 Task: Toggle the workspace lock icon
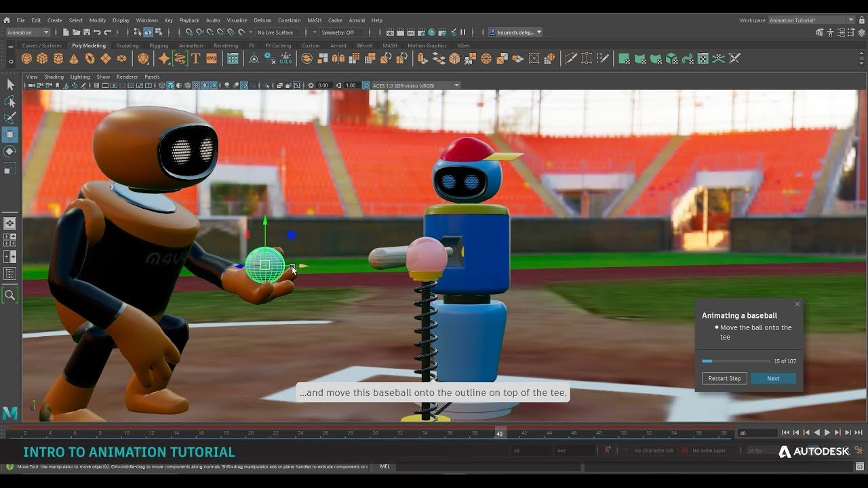point(861,20)
